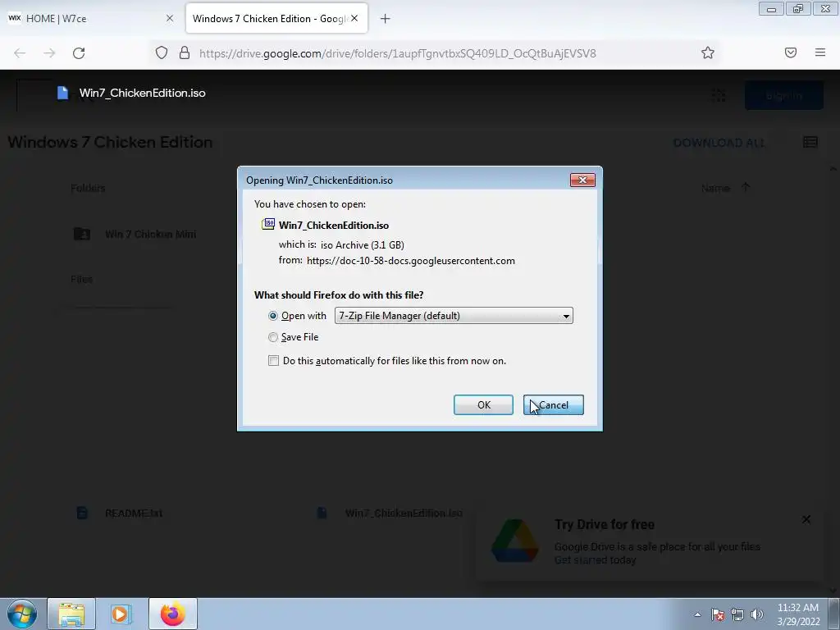Click the URL address bar

pos(398,53)
